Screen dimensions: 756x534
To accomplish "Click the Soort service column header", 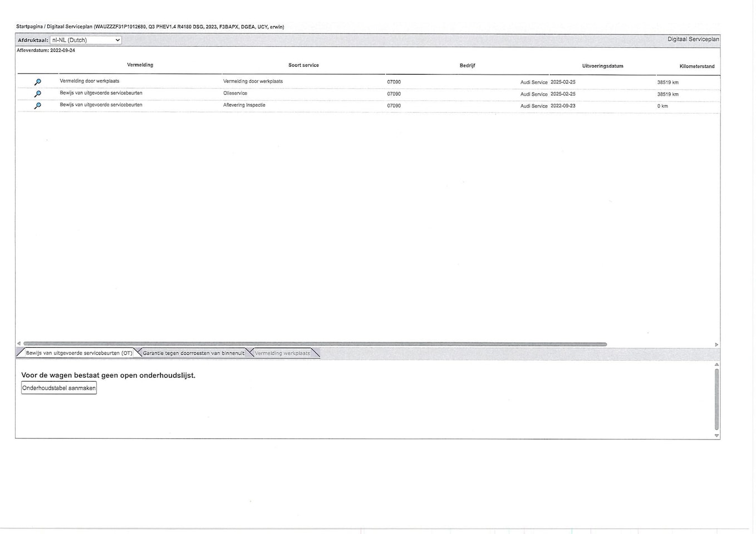I will tap(303, 65).
